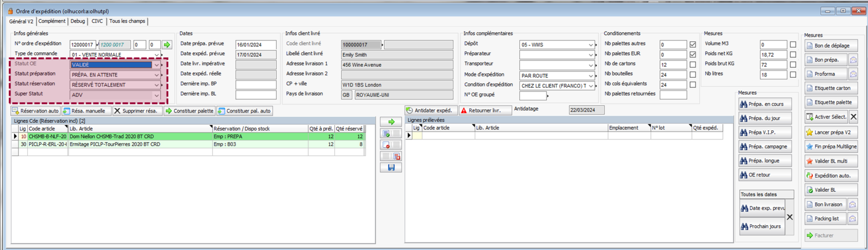This screenshot has width=868, height=250.
Task: Open the Tous les champs tab
Action: coord(127,21)
